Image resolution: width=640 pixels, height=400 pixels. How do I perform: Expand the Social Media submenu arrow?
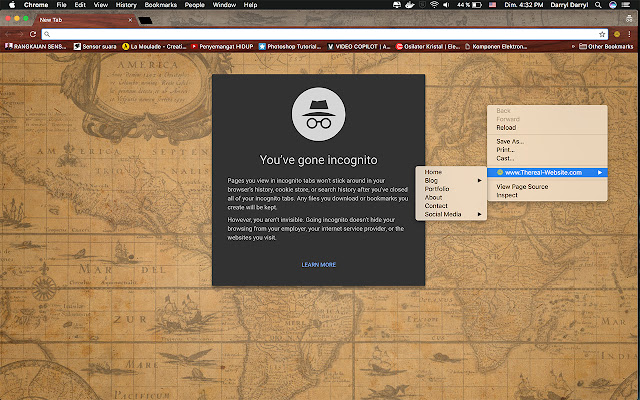(x=480, y=214)
